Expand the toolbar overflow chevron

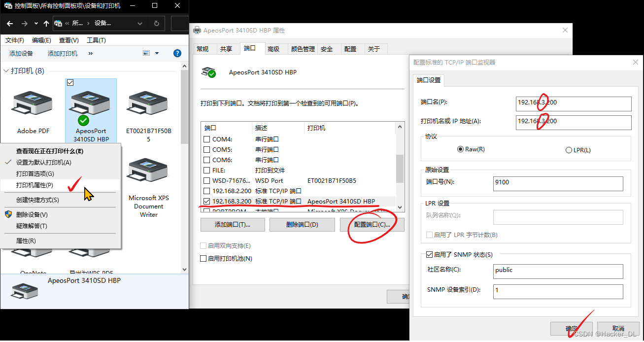[x=91, y=53]
